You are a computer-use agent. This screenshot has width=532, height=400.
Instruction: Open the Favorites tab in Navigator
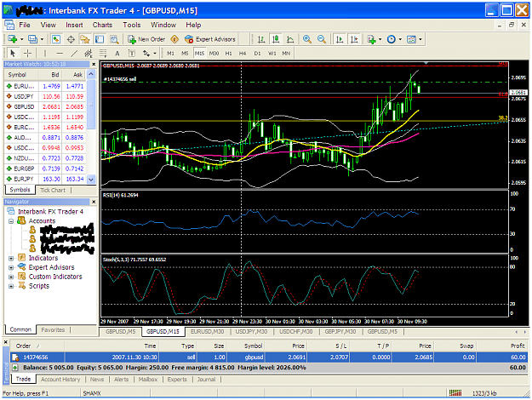(x=53, y=329)
